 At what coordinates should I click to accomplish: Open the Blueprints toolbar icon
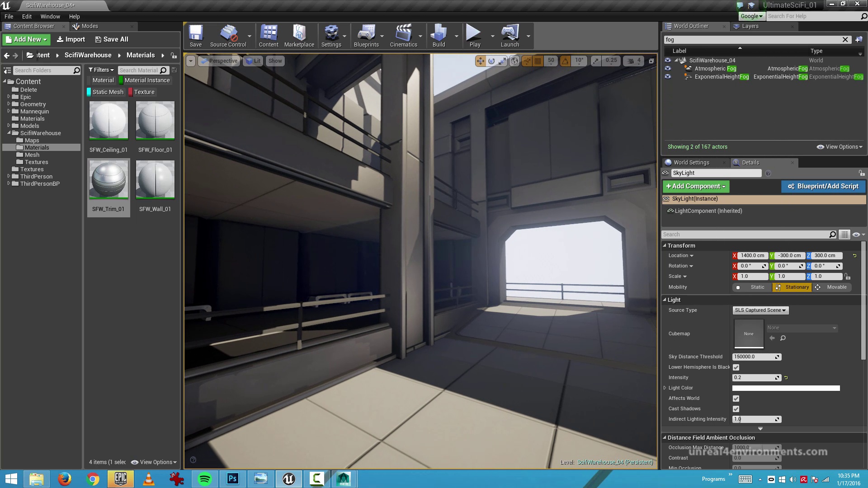366,36
